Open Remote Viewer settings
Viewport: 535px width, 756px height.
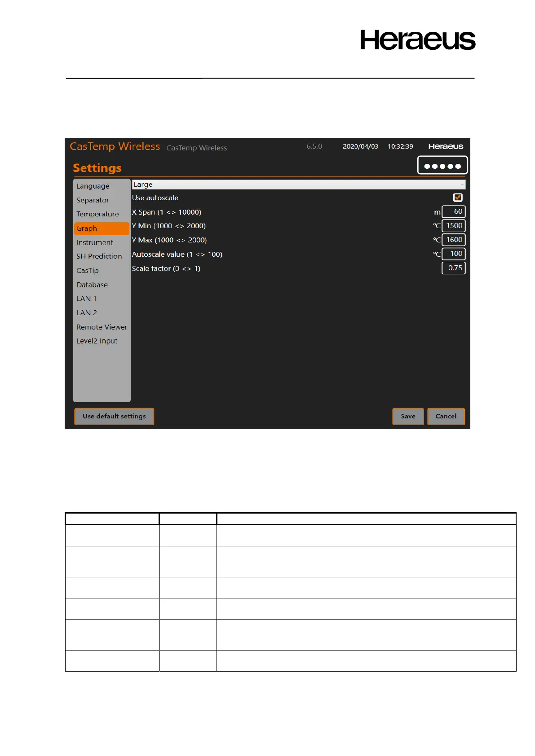pos(102,327)
